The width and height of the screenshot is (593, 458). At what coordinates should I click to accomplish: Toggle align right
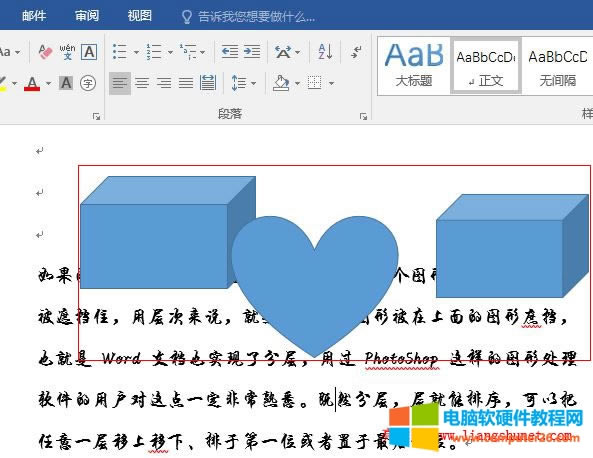164,83
